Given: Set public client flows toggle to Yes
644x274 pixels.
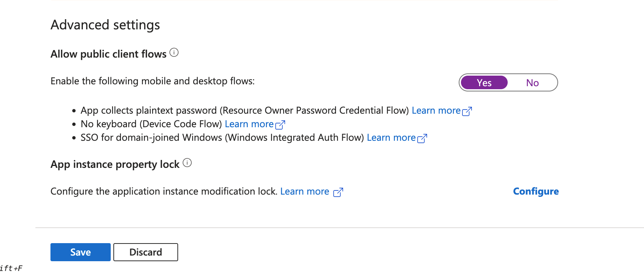Looking at the screenshot, I should click(x=484, y=83).
